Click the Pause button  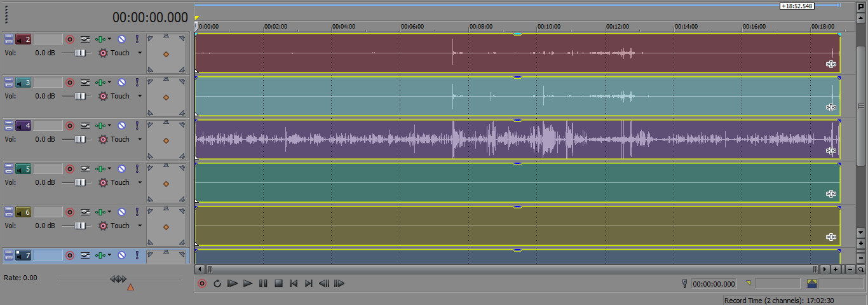pos(263,283)
